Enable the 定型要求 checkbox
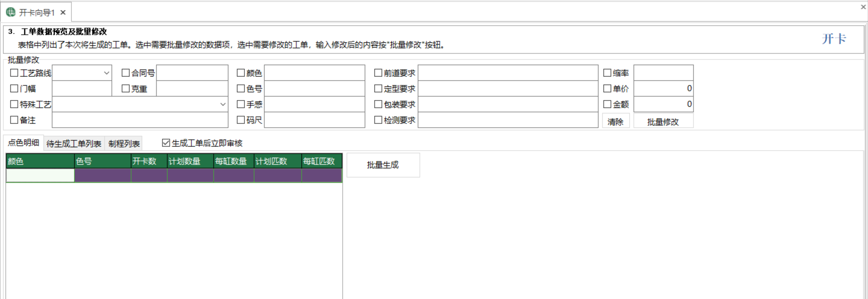The width and height of the screenshot is (868, 299). coord(378,89)
